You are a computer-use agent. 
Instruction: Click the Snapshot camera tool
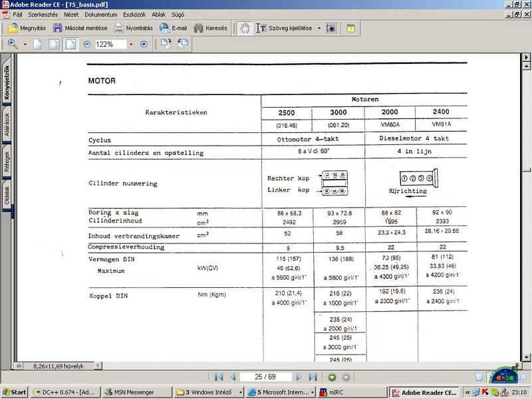pos(331,29)
